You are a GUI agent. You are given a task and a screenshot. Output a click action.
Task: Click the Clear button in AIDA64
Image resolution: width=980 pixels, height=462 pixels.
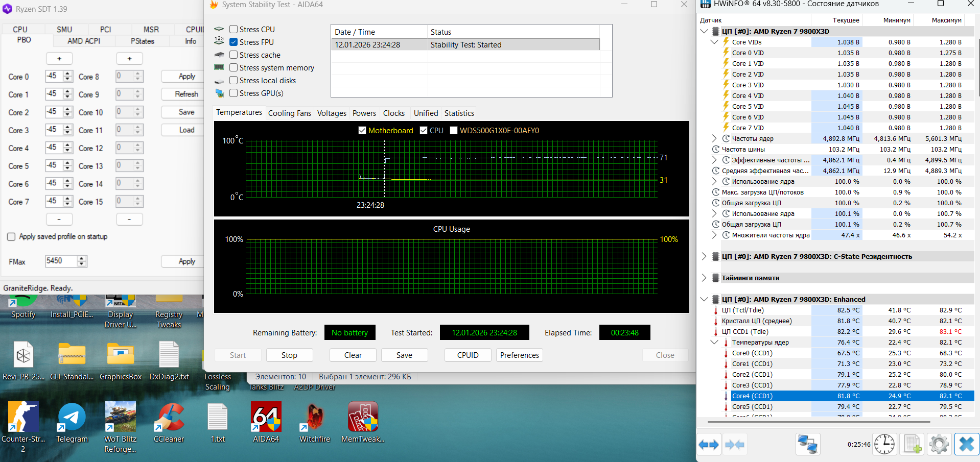[x=353, y=355]
